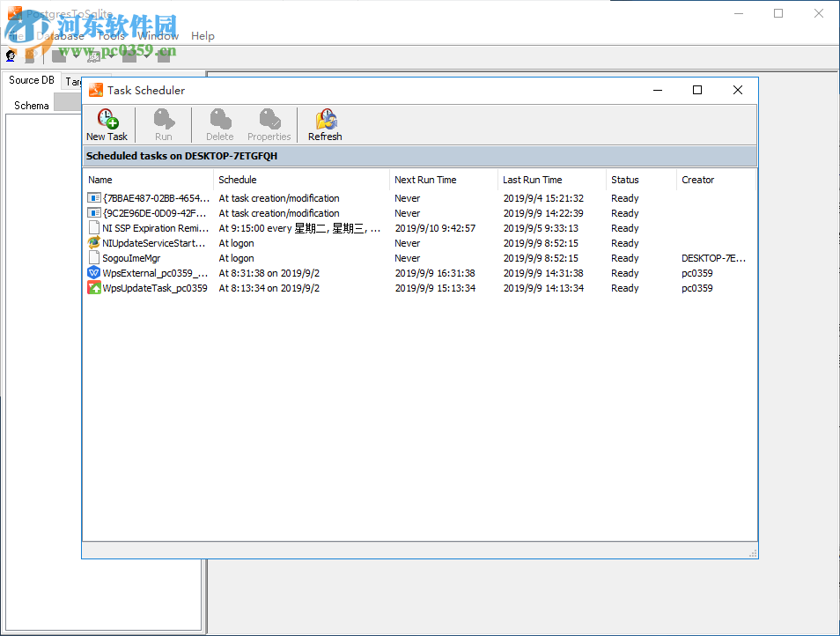Image resolution: width=840 pixels, height=636 pixels.
Task: Sort by the Last Run Time column header
Action: coord(532,180)
